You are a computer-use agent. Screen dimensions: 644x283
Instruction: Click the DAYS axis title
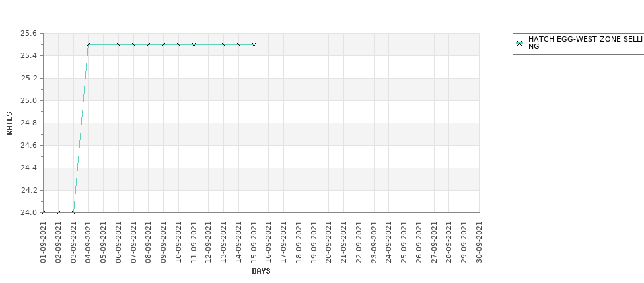[261, 271]
